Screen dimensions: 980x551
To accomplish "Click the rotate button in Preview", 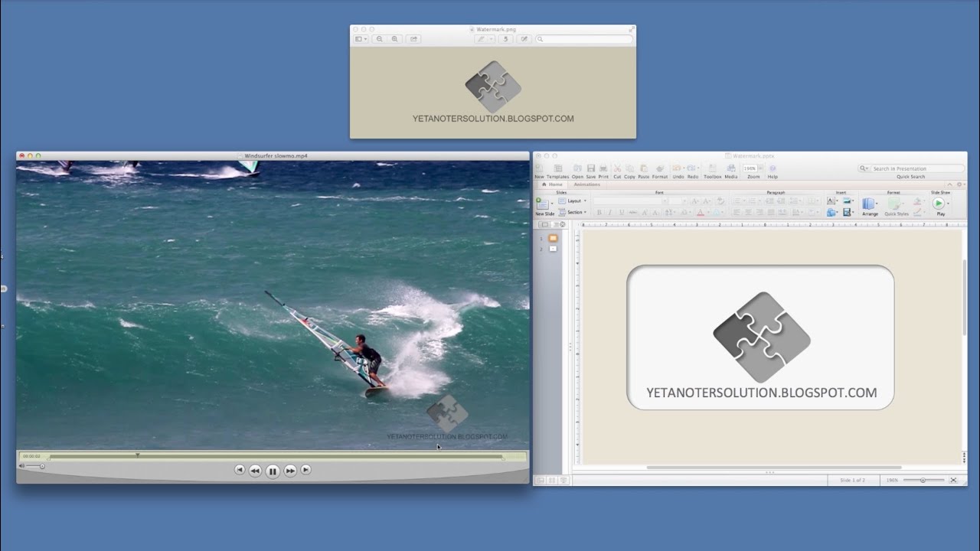I will [506, 39].
